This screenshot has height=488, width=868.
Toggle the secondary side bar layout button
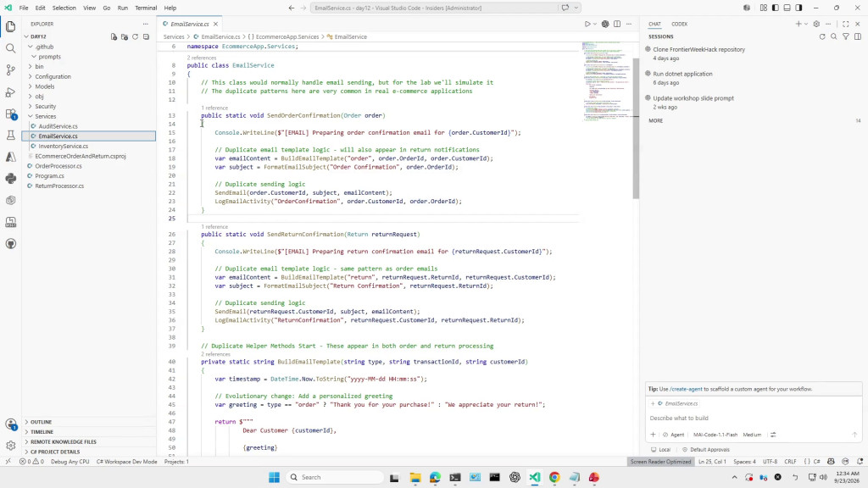tap(798, 8)
